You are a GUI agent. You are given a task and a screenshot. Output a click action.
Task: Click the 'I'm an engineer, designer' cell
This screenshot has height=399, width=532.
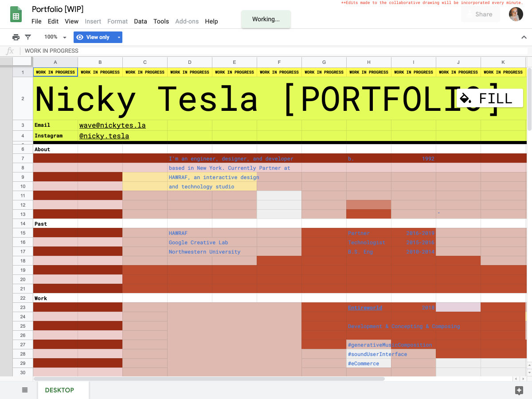click(190, 158)
